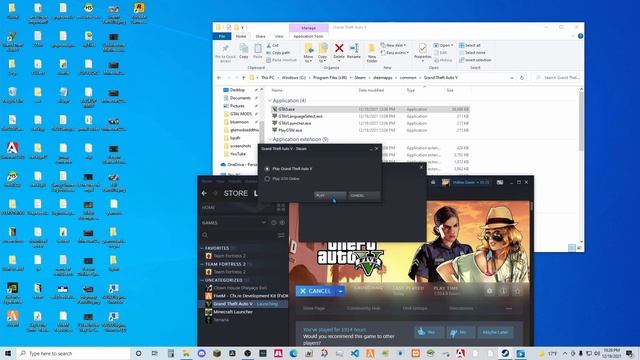
Task: Open Application Tools tab in Explorer
Action: point(308,36)
